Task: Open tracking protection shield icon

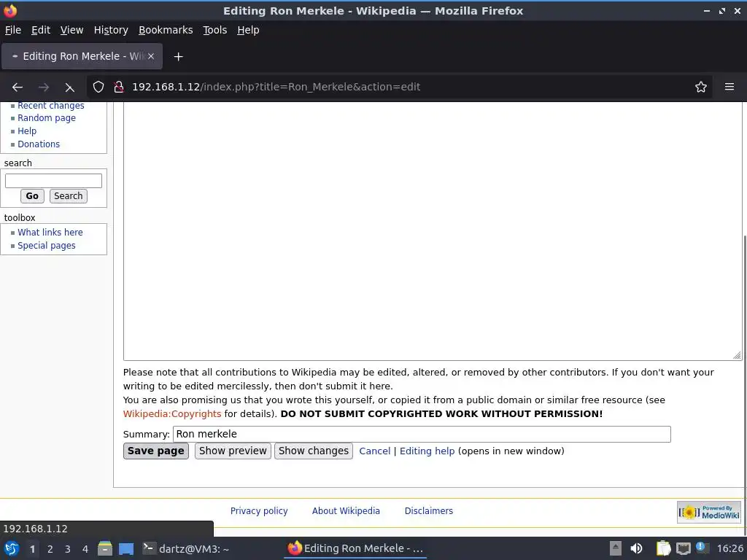Action: 98,87
